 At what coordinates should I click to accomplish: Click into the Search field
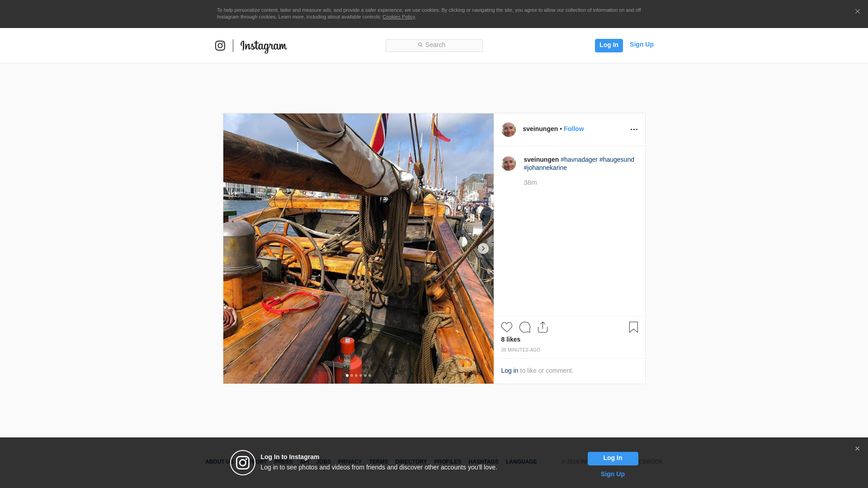click(x=434, y=45)
